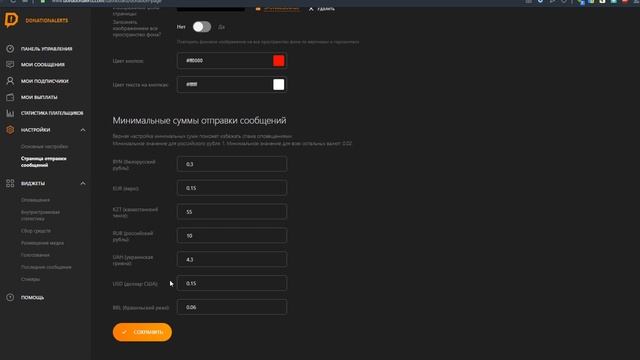Open the red button color swatch
Image resolution: width=640 pixels, height=360 pixels.
[279, 60]
